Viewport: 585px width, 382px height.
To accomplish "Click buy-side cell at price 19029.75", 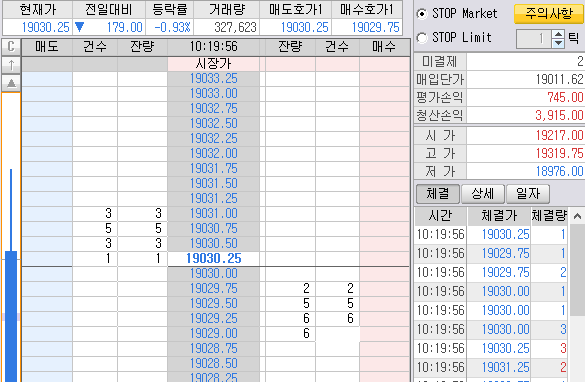I will click(384, 288).
